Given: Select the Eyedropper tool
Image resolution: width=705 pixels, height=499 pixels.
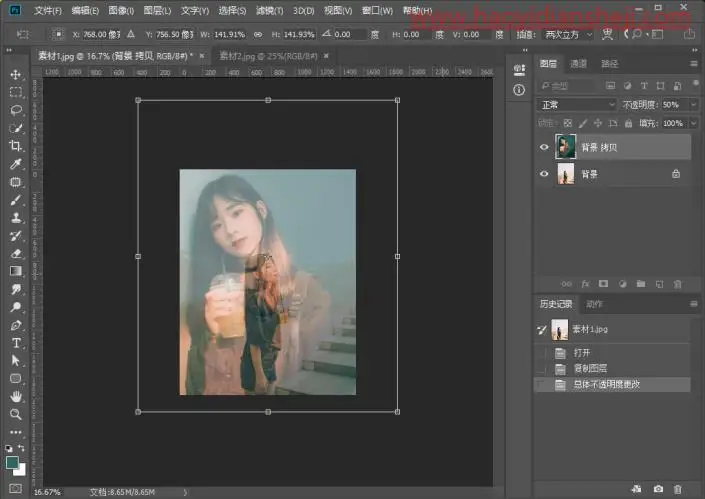Looking at the screenshot, I should (16, 164).
